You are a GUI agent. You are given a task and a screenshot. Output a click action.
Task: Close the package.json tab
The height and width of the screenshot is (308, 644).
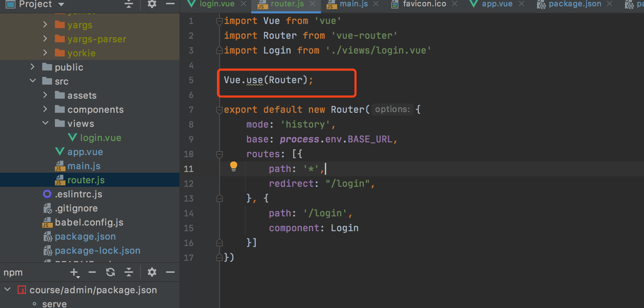click(610, 4)
